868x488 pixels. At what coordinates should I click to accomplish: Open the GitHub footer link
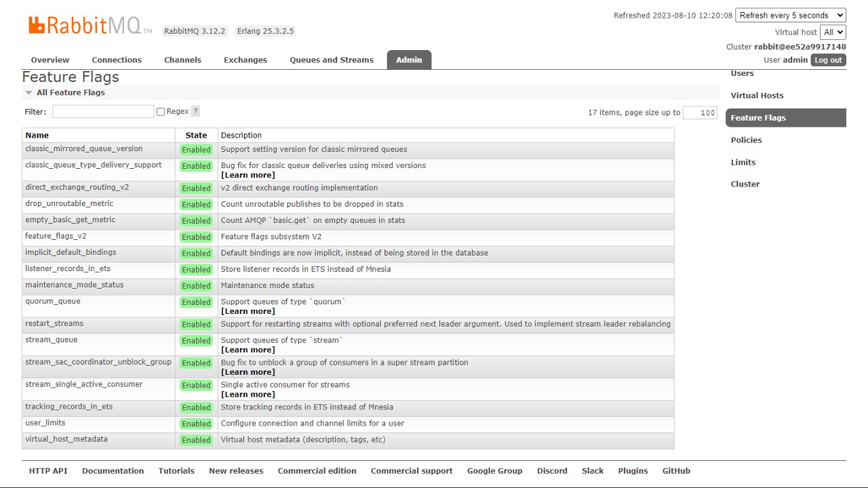(676, 471)
